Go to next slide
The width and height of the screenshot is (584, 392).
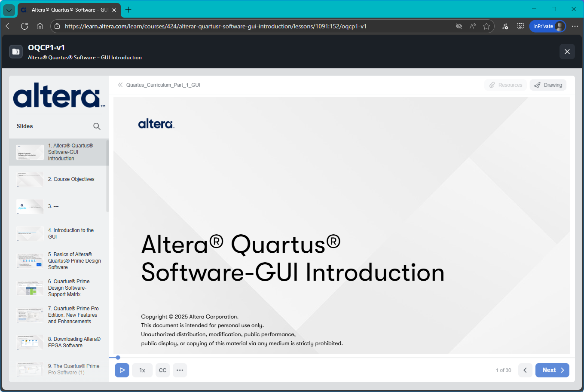pyautogui.click(x=552, y=370)
